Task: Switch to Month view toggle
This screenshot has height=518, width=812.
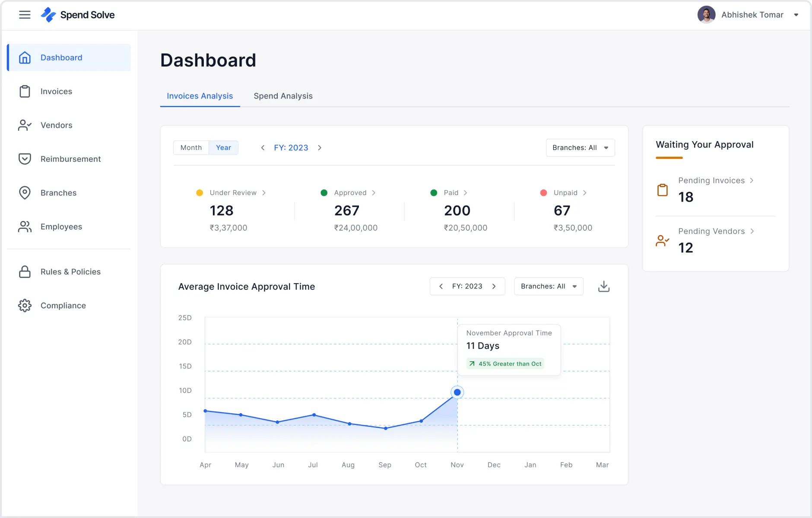Action: pyautogui.click(x=190, y=147)
